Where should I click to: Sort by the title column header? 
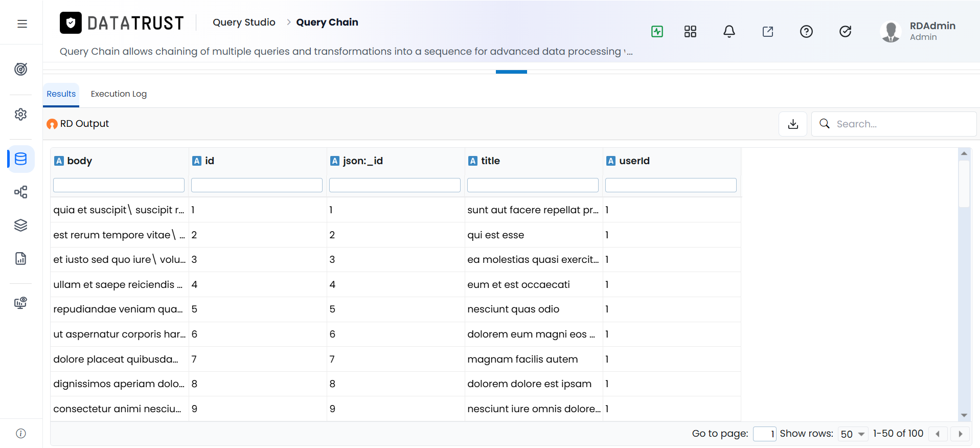(490, 161)
